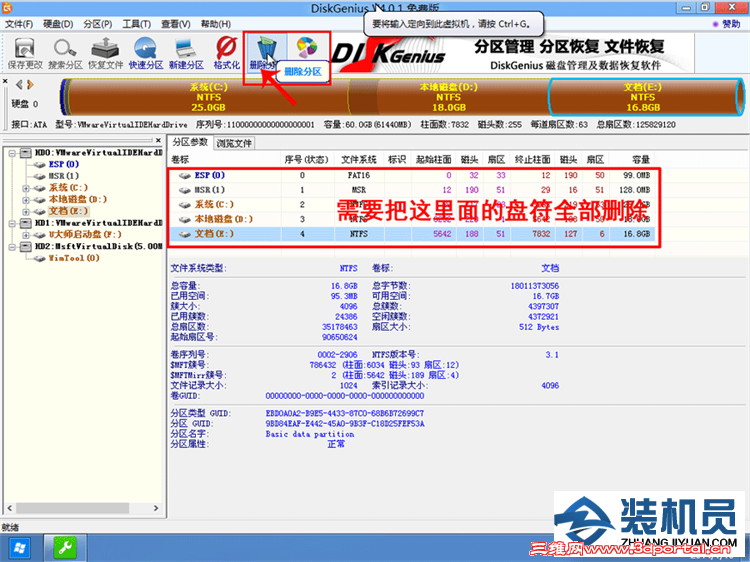Viewport: 750px width, 562px height.
Task: Open the Recover Files (恢复文件) tool
Action: 105,53
